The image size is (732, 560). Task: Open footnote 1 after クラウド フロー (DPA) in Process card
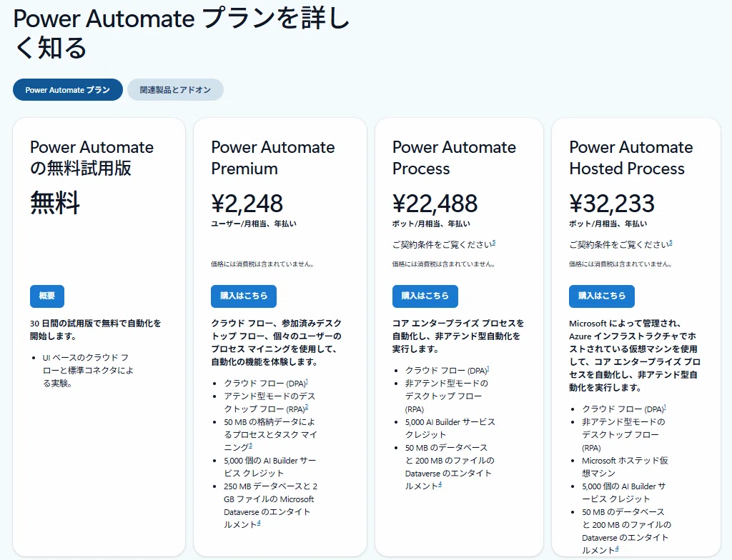click(x=488, y=369)
